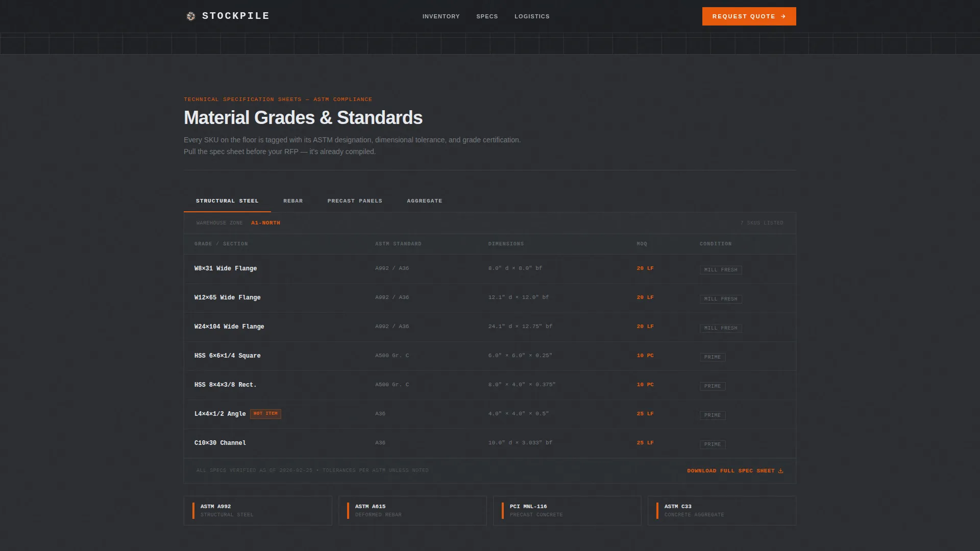980x551 pixels.
Task: Click the STOCKPILE brand name
Action: tap(236, 16)
